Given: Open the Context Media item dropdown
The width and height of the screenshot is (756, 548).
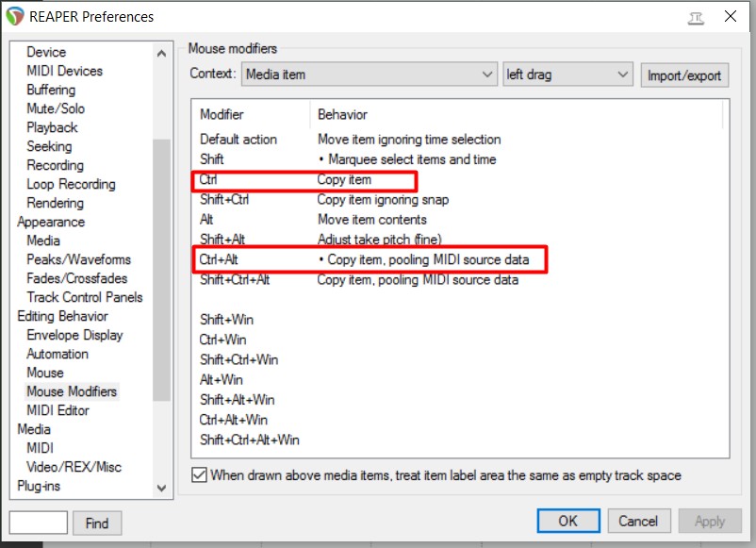Looking at the screenshot, I should 369,75.
